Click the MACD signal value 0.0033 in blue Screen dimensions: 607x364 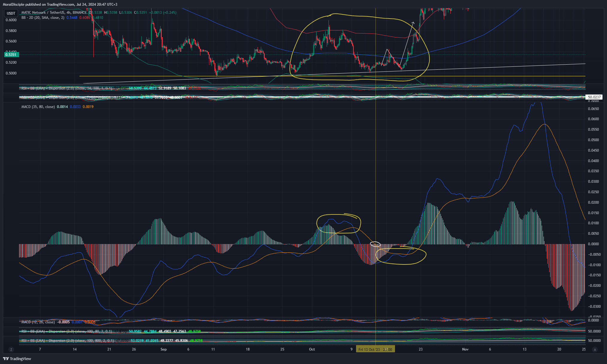click(x=75, y=107)
